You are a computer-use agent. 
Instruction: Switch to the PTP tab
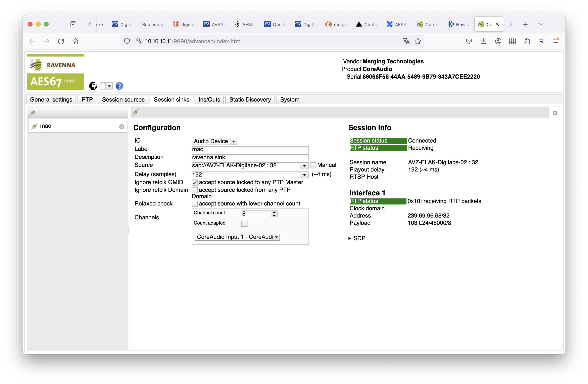click(87, 100)
